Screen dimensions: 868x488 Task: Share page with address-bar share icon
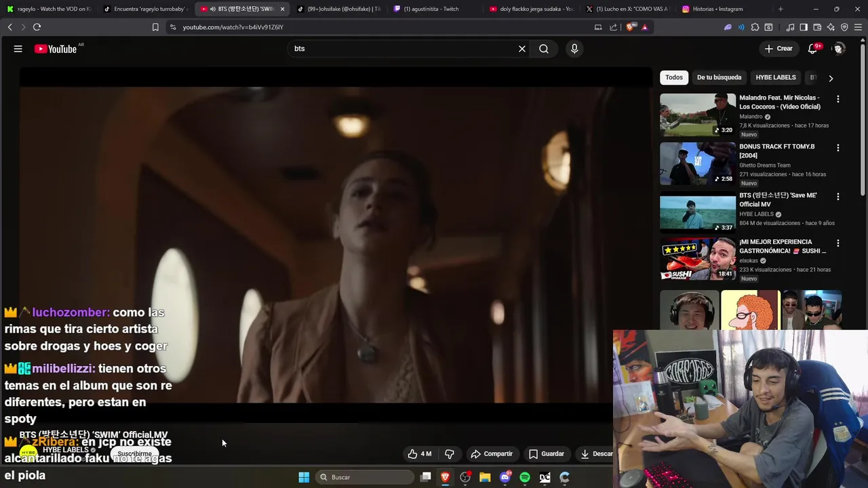[x=613, y=27]
